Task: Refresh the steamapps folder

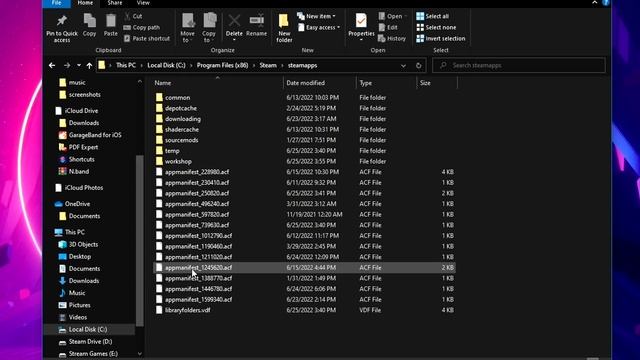Action: click(418, 65)
